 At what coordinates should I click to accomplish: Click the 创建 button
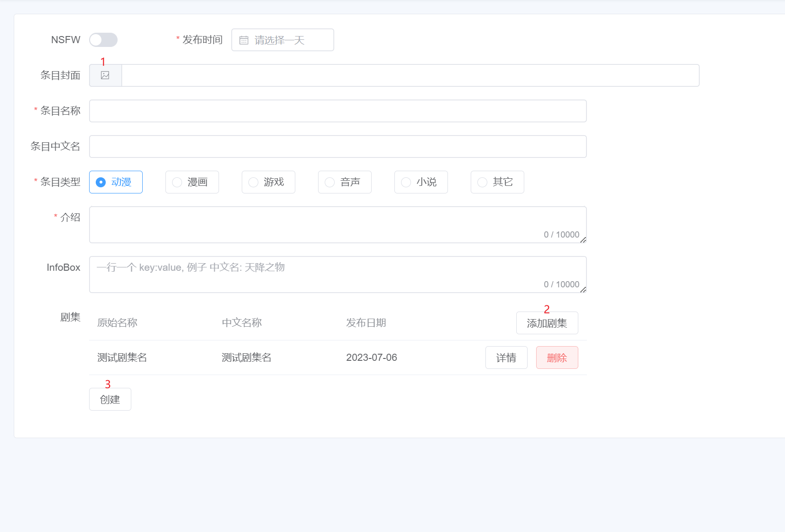tap(110, 399)
